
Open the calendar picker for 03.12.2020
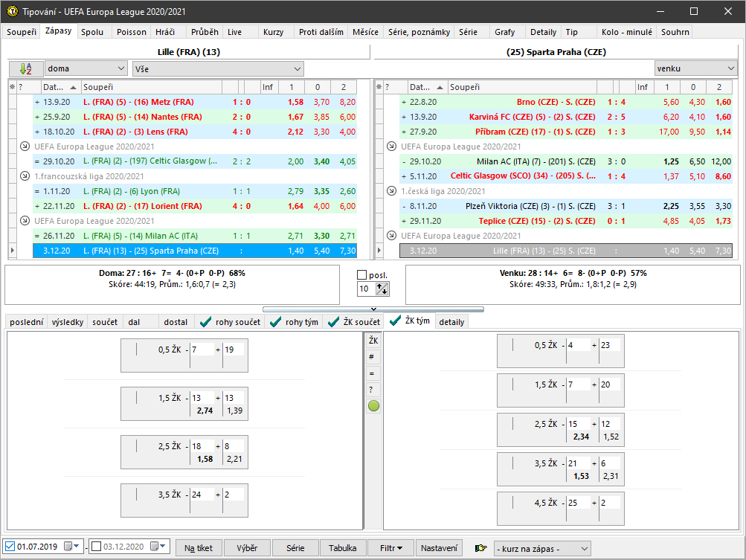click(159, 546)
